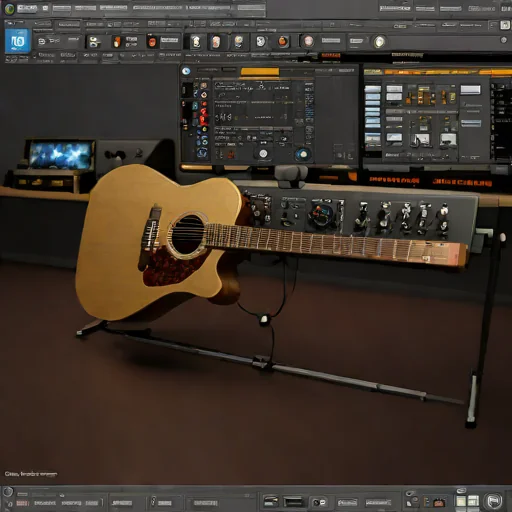Toggle the small round button at toolbar right end
The width and height of the screenshot is (512, 512).
(x=504, y=40)
